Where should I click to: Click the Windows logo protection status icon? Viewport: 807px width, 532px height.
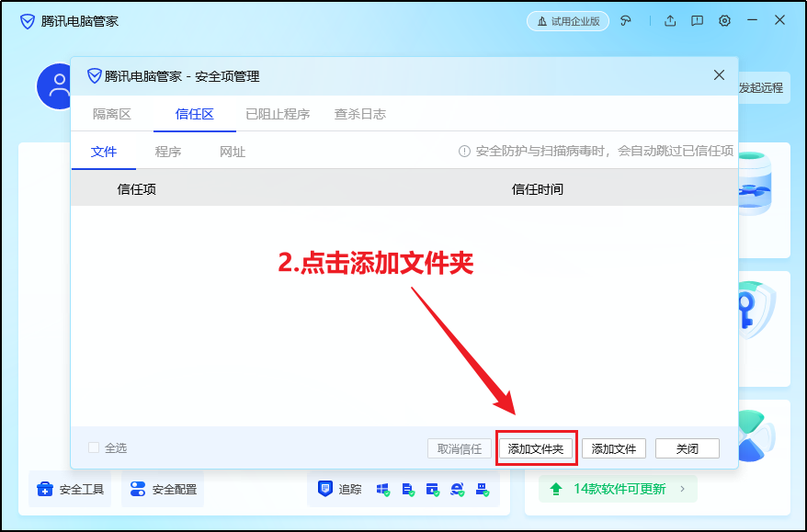[x=383, y=490]
